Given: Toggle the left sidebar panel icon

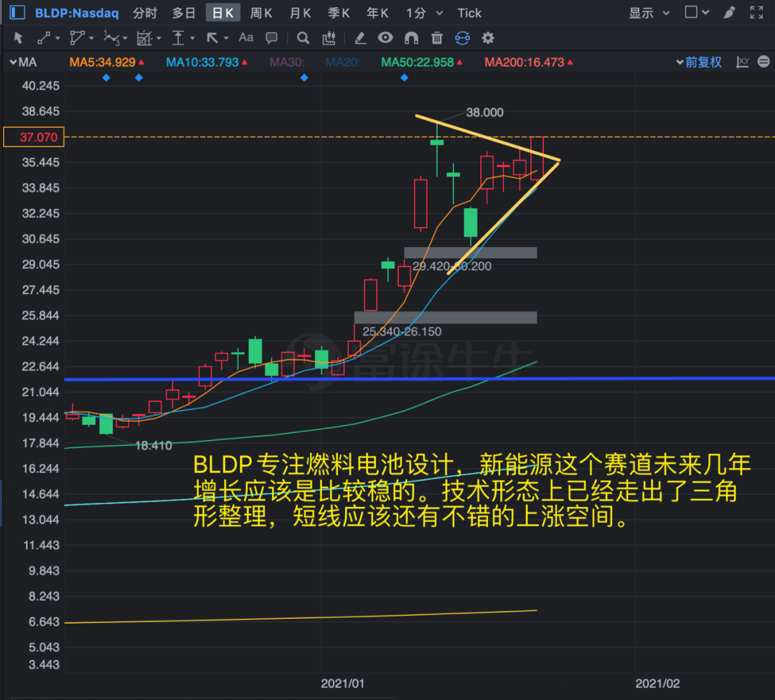Looking at the screenshot, I should click(x=17, y=12).
